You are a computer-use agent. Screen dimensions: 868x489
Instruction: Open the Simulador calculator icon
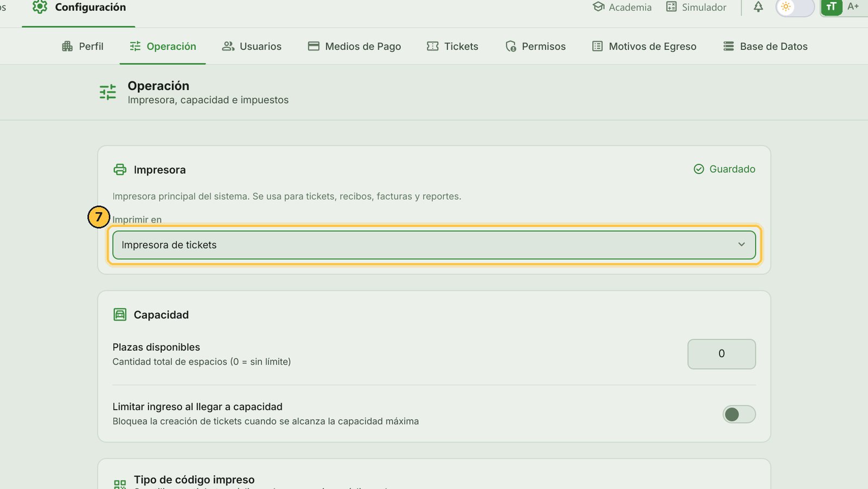point(672,7)
